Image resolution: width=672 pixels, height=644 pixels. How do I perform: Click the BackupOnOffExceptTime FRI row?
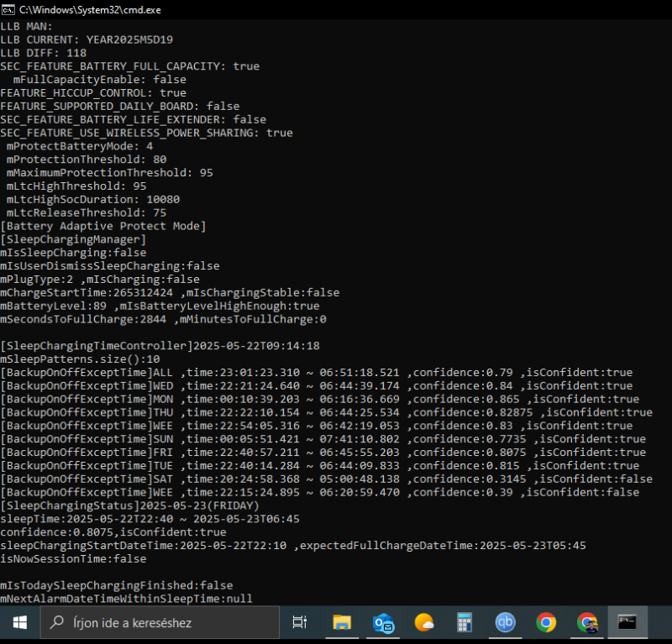coord(323,452)
